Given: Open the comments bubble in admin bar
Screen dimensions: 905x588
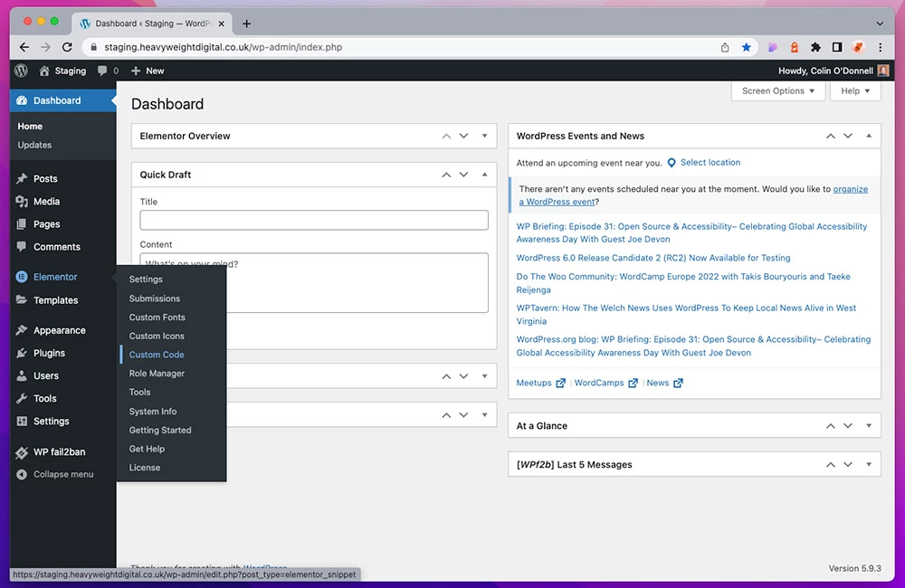Looking at the screenshot, I should click(108, 71).
